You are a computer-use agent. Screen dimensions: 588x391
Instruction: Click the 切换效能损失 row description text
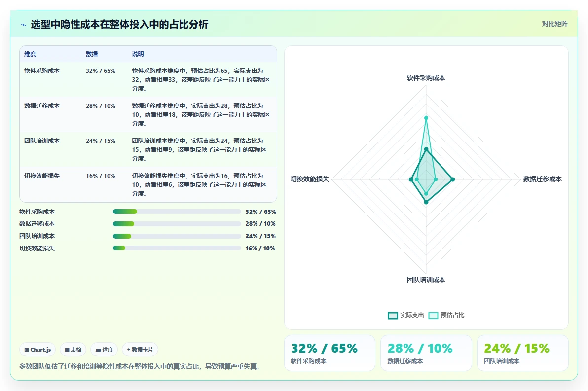(x=199, y=185)
